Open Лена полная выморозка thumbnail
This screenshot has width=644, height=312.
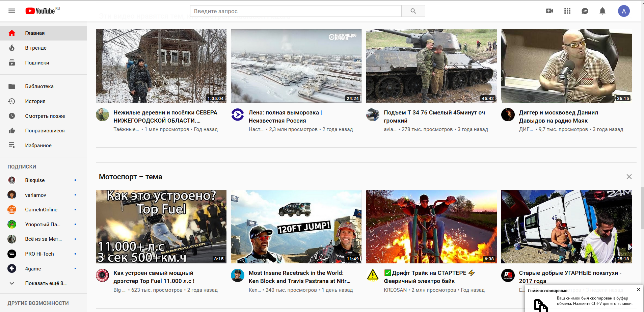(296, 66)
